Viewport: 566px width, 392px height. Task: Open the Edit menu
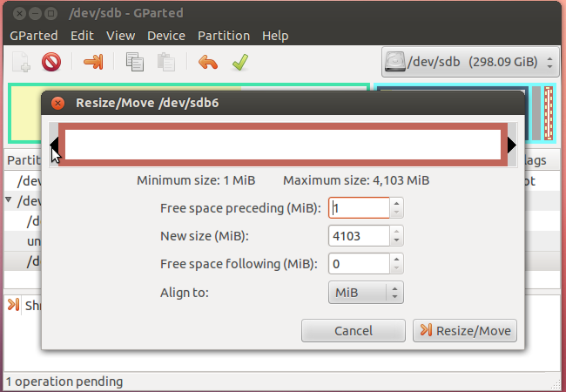82,36
